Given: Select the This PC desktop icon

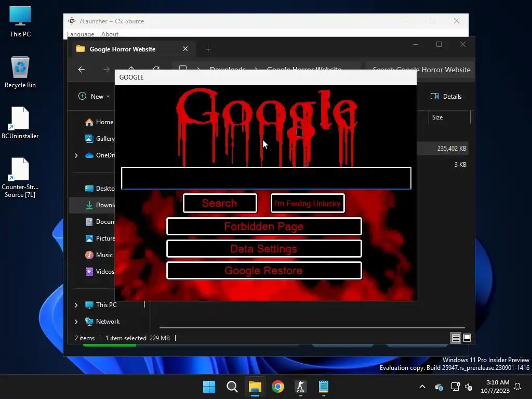Looking at the screenshot, I should pyautogui.click(x=20, y=21).
